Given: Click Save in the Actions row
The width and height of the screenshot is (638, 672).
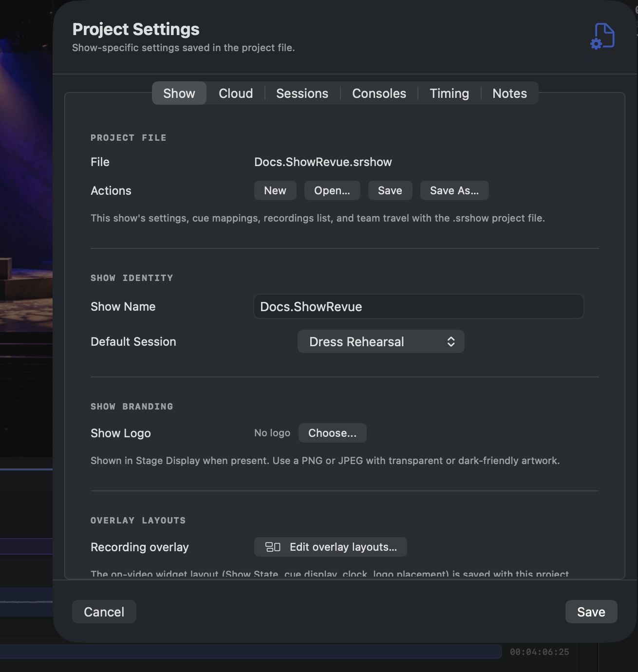Looking at the screenshot, I should (x=390, y=190).
